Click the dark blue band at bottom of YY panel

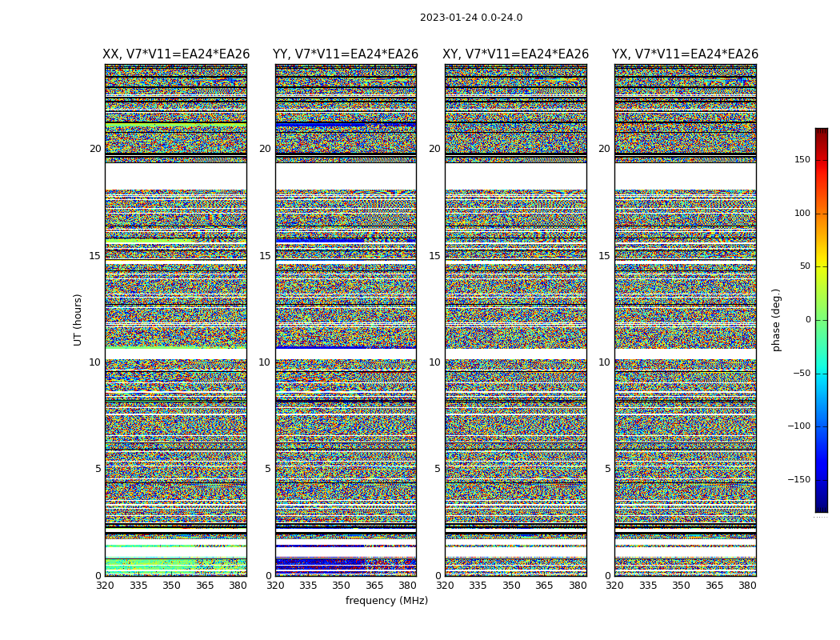[x=346, y=566]
